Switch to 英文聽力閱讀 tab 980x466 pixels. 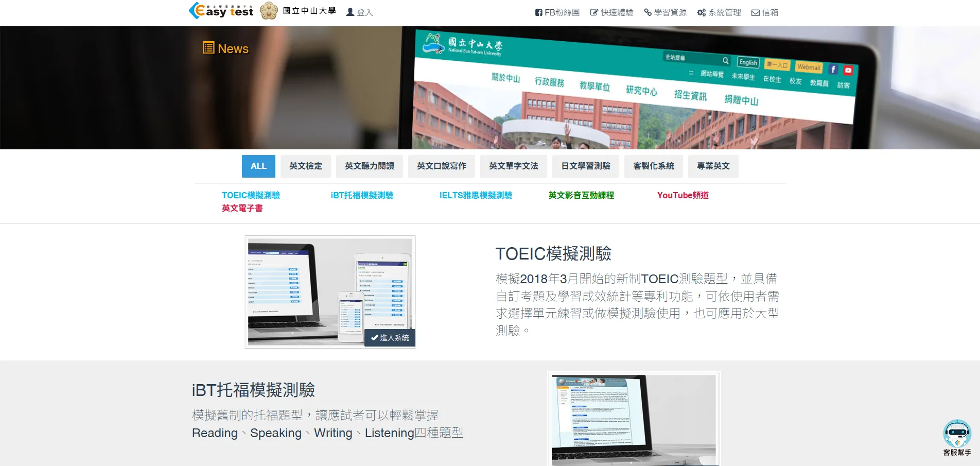(x=369, y=166)
